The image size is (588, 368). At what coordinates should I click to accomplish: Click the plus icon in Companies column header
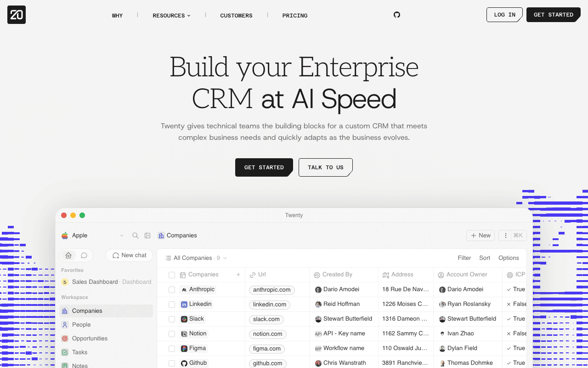(x=238, y=275)
